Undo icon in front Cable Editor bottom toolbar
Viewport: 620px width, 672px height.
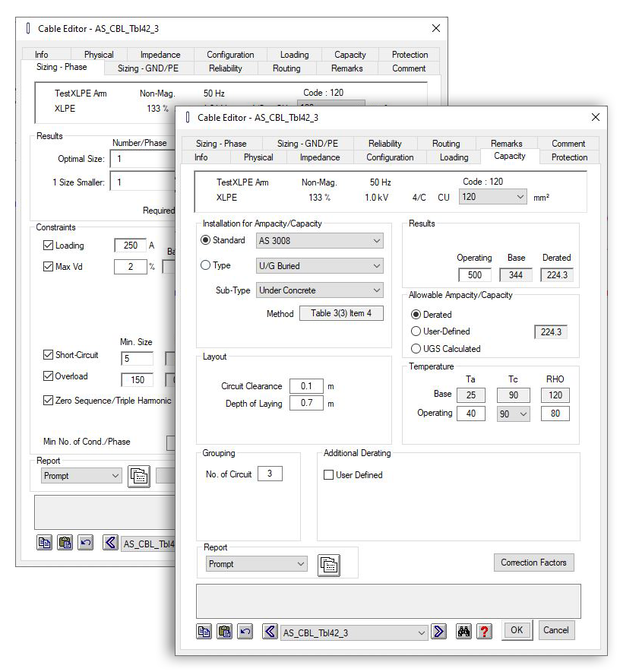[x=245, y=632]
